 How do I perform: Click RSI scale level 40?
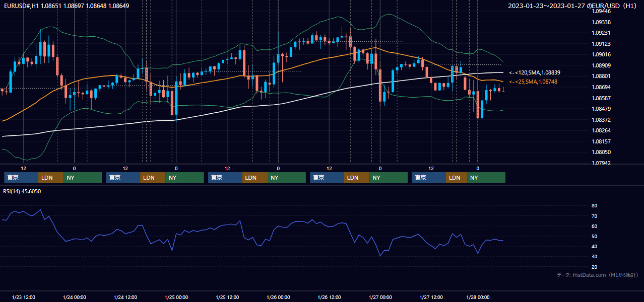(x=594, y=246)
